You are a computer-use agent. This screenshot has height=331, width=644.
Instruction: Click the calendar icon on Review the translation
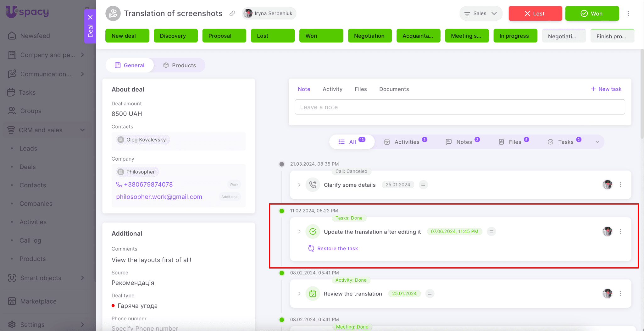pos(313,294)
